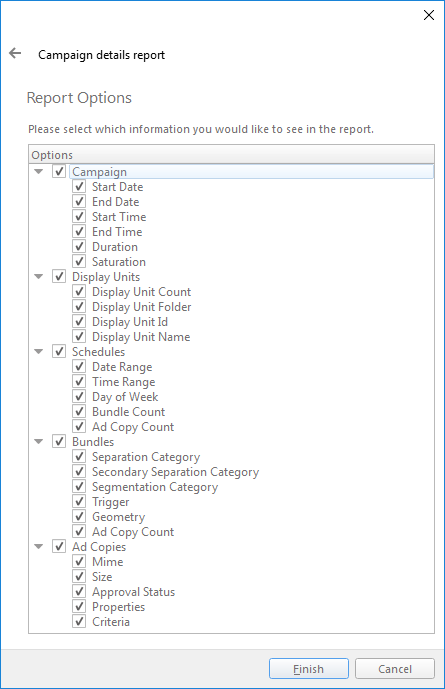Select the Criteria item label

111,622
